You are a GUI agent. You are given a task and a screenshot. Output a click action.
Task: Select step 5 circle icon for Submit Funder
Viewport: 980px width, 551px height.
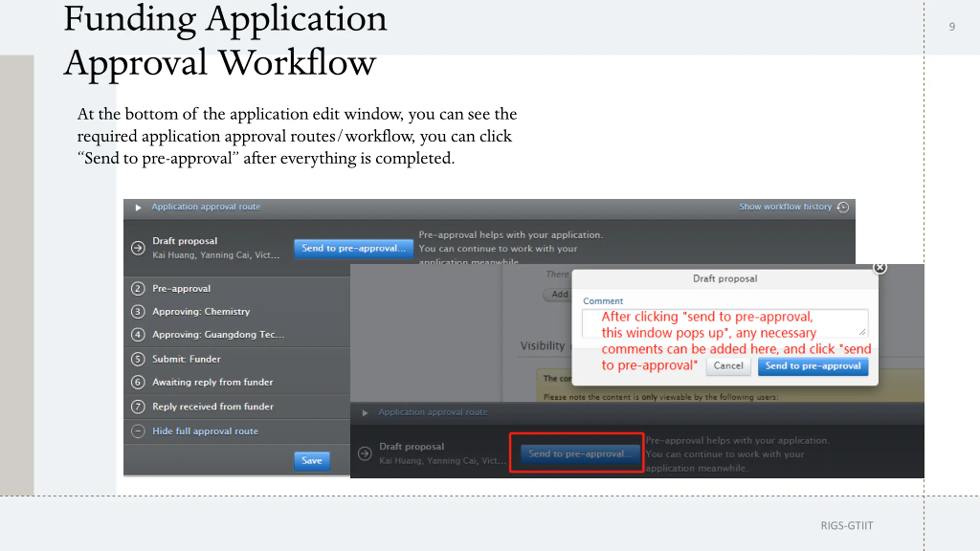coord(138,359)
